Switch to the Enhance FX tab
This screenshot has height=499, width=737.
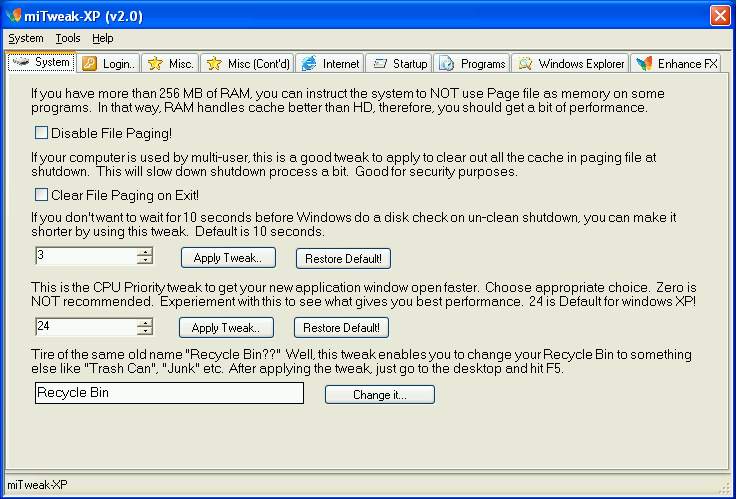[x=676, y=63]
